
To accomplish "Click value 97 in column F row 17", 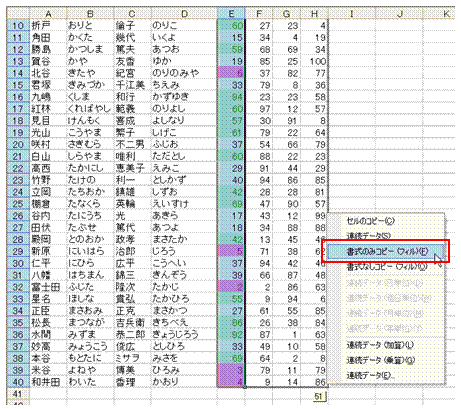I will 259,109.
